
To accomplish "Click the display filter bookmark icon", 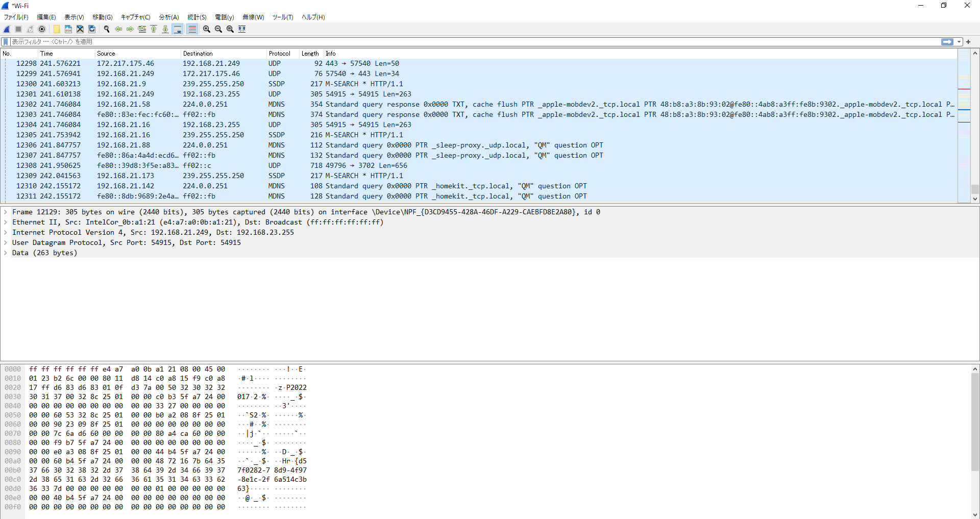I will coord(6,42).
